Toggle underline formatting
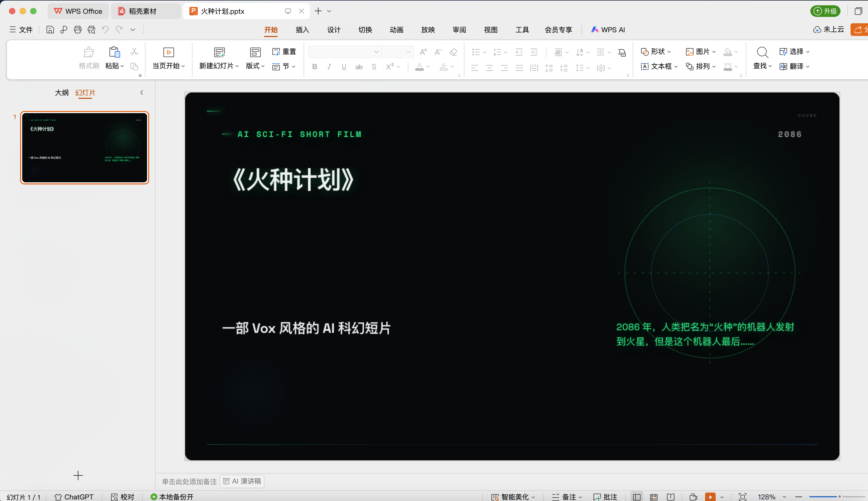This screenshot has height=501, width=868. click(344, 67)
